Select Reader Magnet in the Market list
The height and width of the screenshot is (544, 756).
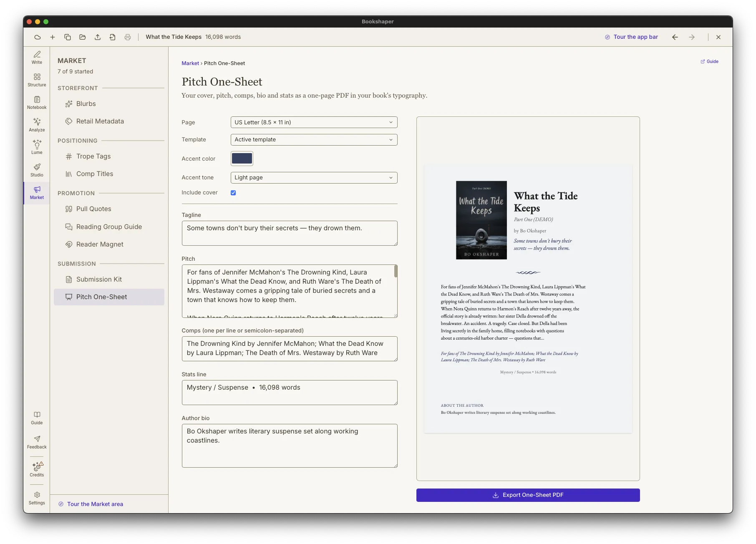(x=109, y=244)
